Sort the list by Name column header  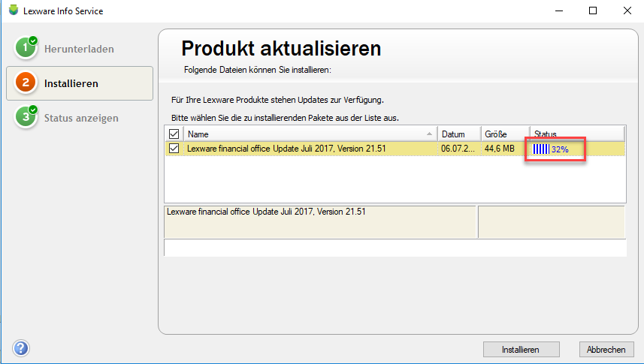301,134
